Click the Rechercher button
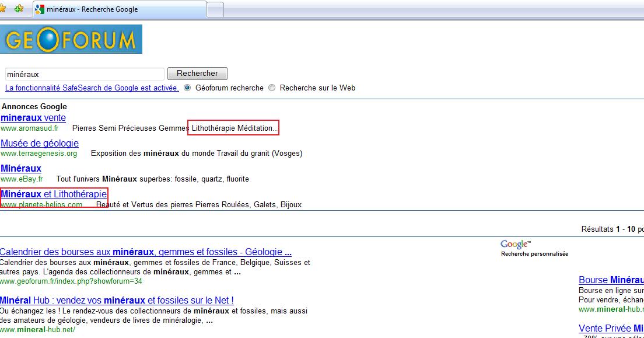The width and height of the screenshot is (644, 338). tap(197, 74)
